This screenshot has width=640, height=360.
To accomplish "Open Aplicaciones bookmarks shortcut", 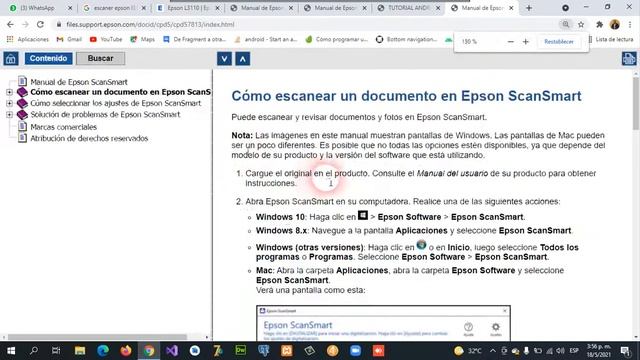I will (x=28, y=39).
